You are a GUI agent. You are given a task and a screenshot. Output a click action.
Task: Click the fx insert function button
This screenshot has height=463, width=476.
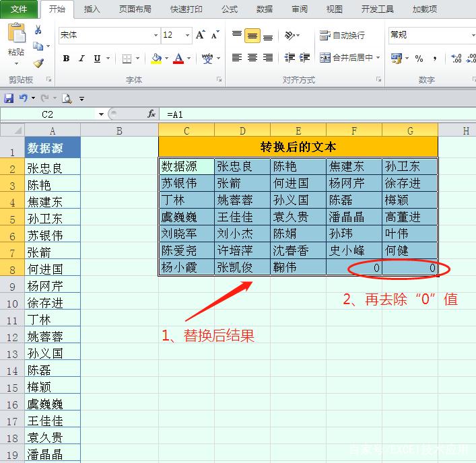[x=151, y=114]
